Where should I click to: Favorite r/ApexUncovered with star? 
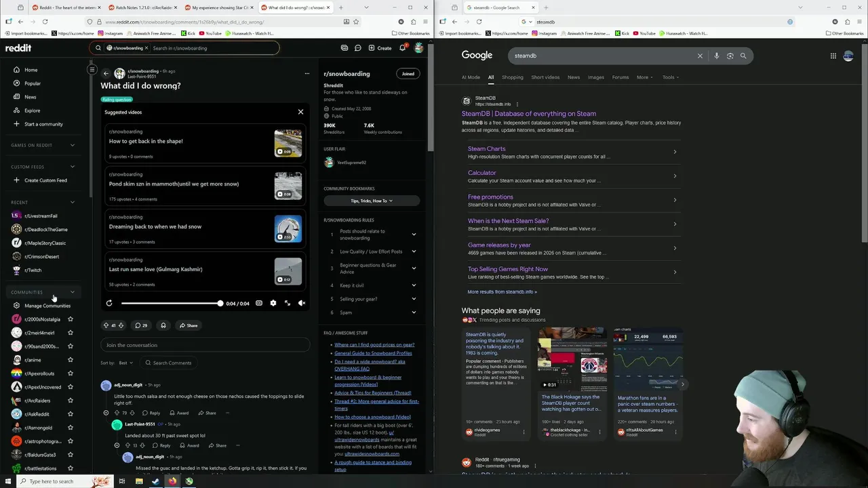71,387
